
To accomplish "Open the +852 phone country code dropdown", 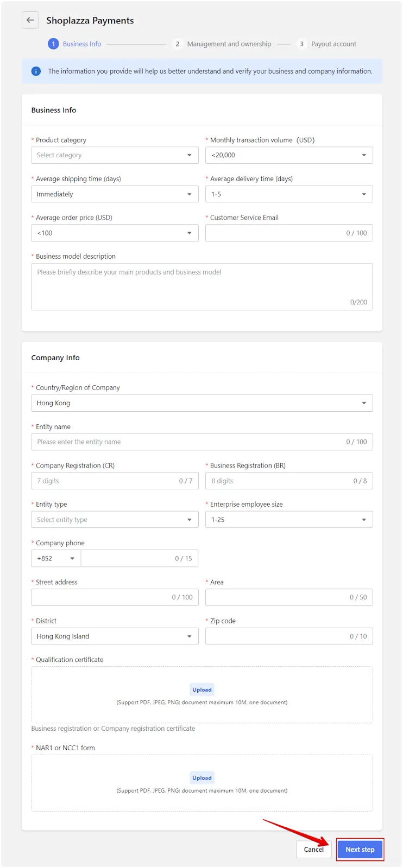I will (56, 558).
